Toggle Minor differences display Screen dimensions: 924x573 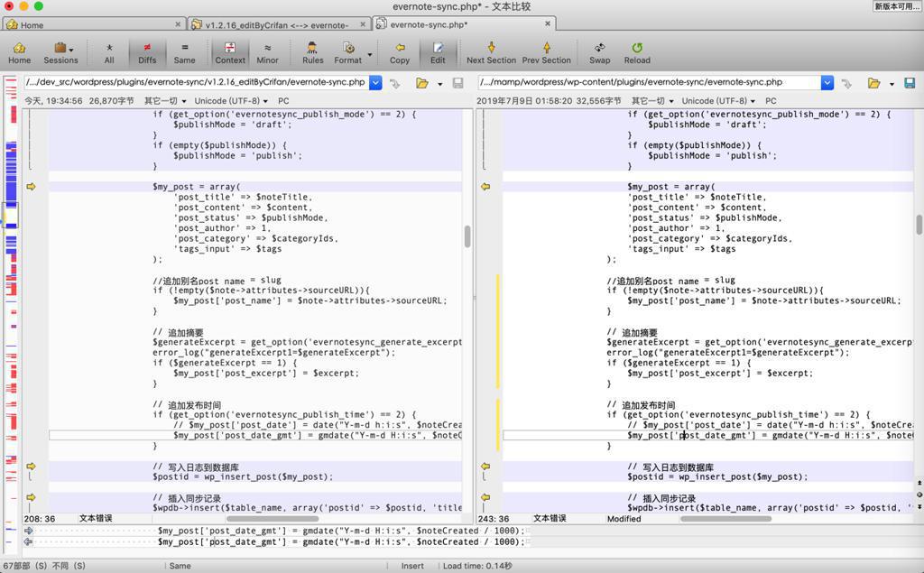(x=267, y=52)
